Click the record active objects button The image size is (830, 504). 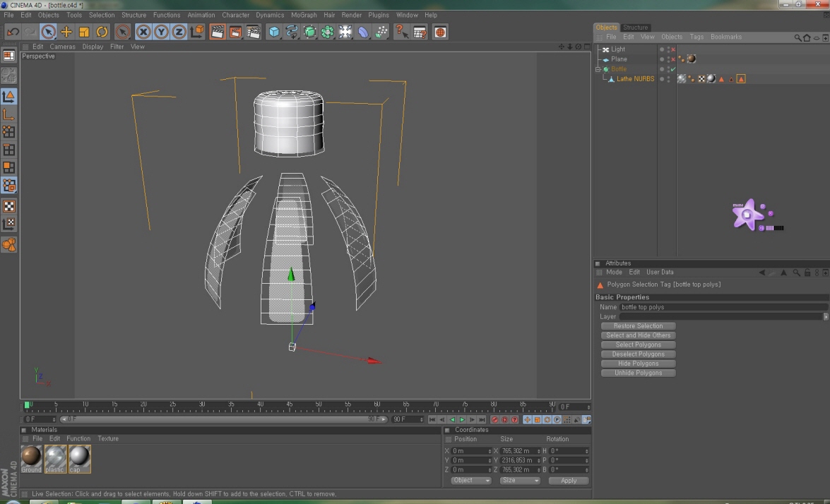(x=495, y=420)
